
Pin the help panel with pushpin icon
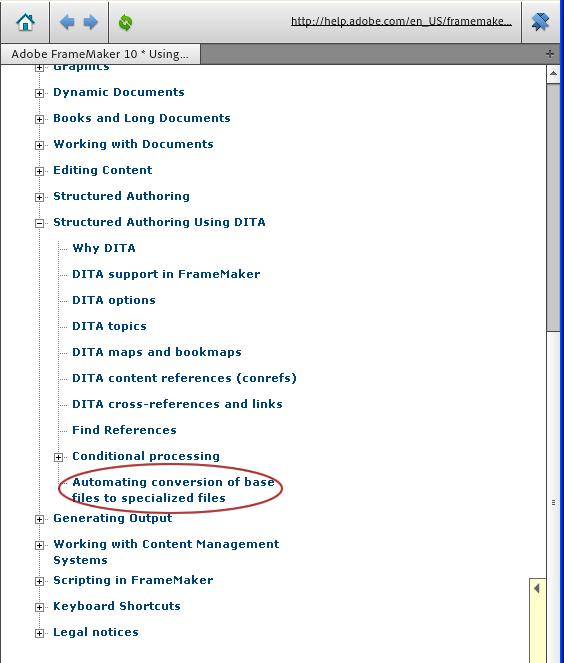[540, 22]
